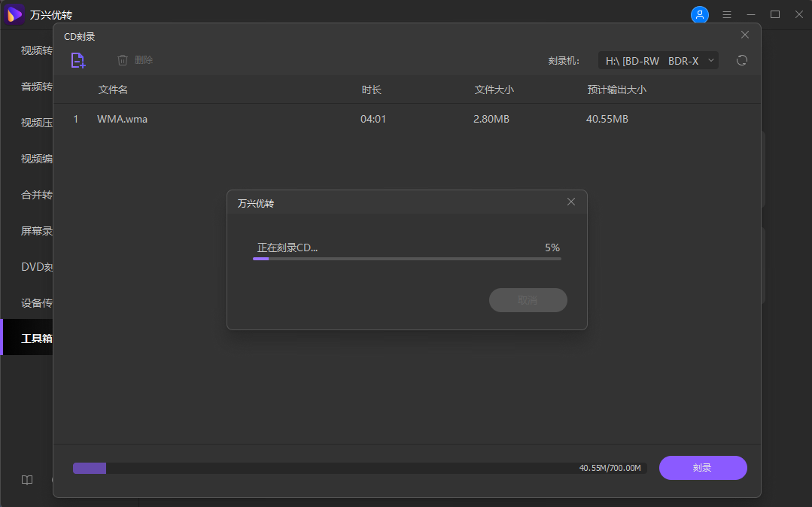
Task: Click the 取消 button in progress dialog
Action: pyautogui.click(x=528, y=299)
